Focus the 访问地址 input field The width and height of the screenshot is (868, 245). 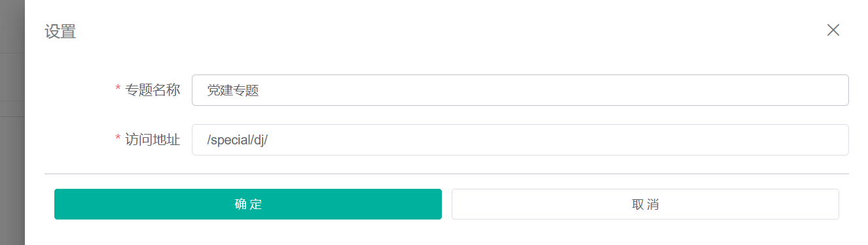point(520,140)
